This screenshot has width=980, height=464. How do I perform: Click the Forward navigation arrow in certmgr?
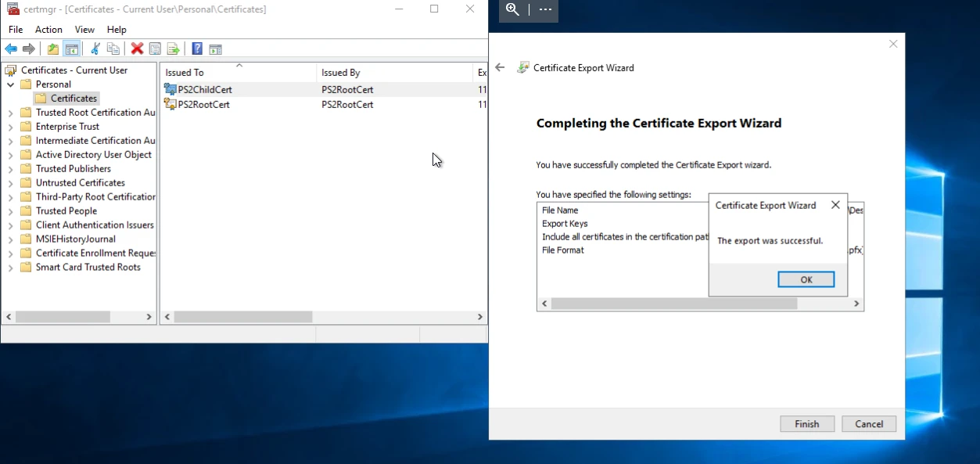tap(30, 49)
